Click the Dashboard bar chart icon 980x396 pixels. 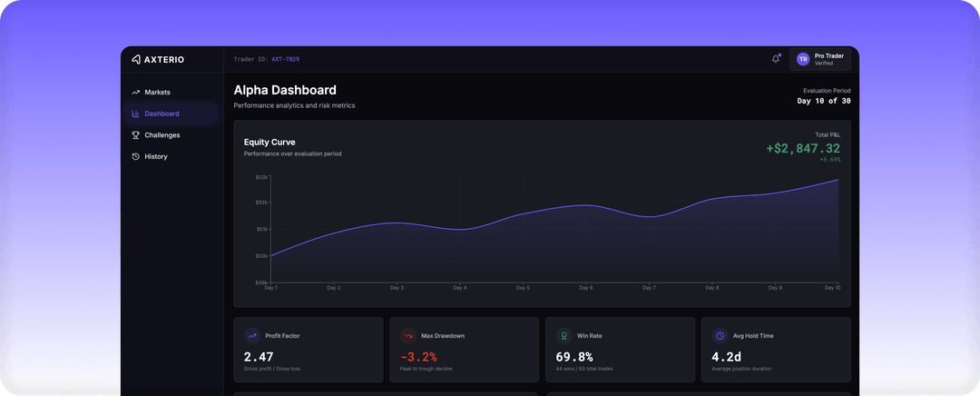pyautogui.click(x=136, y=114)
